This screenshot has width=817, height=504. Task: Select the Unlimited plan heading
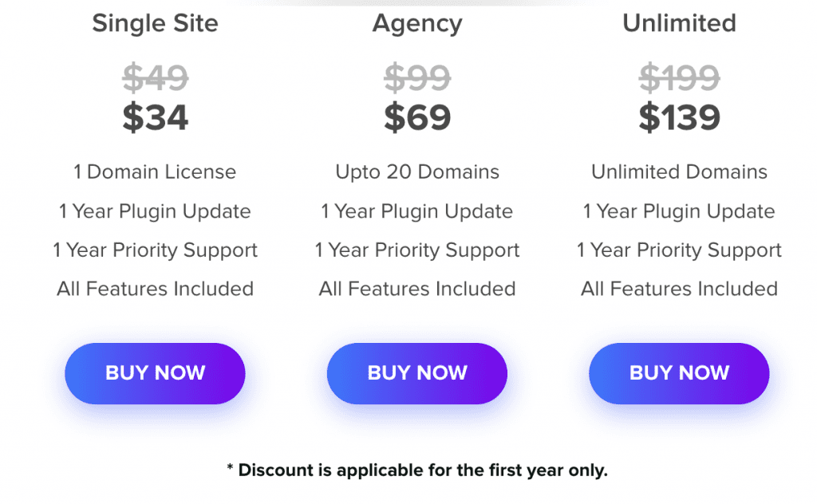[x=680, y=23]
